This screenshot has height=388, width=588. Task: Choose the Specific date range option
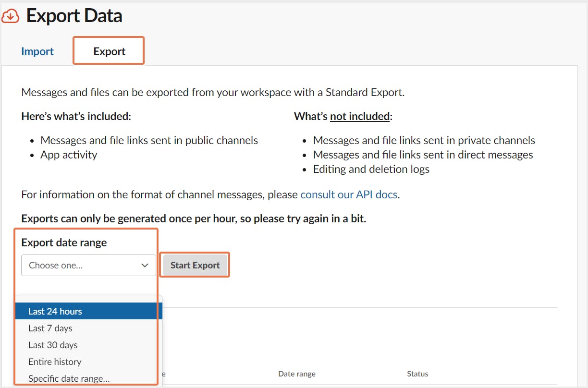point(69,378)
